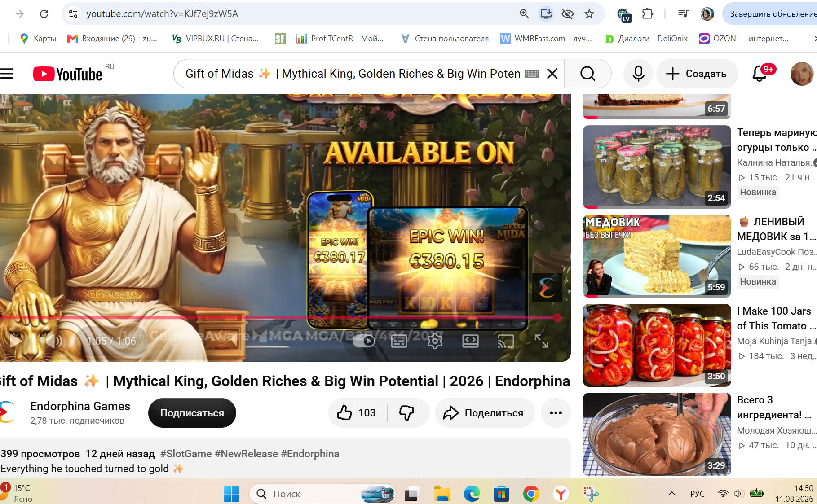This screenshot has width=817, height=504.
Task: Open Yandex Browser from taskbar
Action: pyautogui.click(x=561, y=494)
